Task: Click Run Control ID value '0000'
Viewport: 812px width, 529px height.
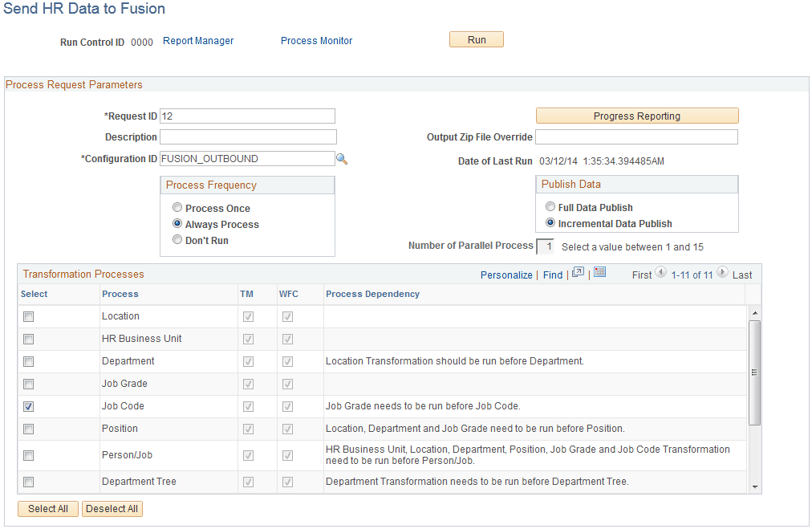Action: tap(142, 43)
